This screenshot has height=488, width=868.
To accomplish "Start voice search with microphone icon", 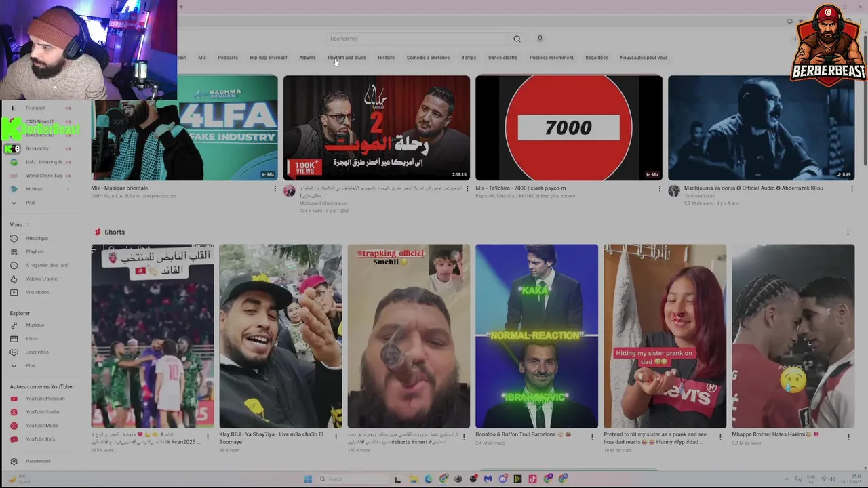I will (540, 39).
